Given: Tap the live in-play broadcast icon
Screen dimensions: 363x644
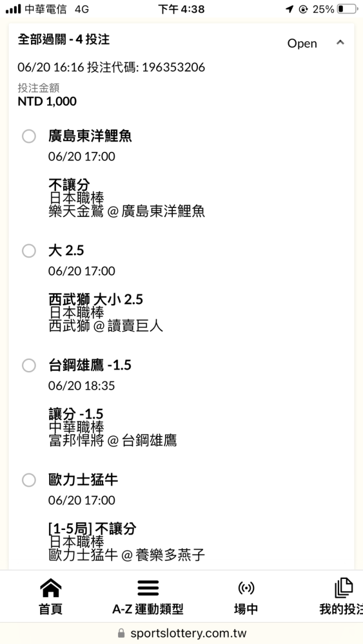Looking at the screenshot, I should pos(246,588).
